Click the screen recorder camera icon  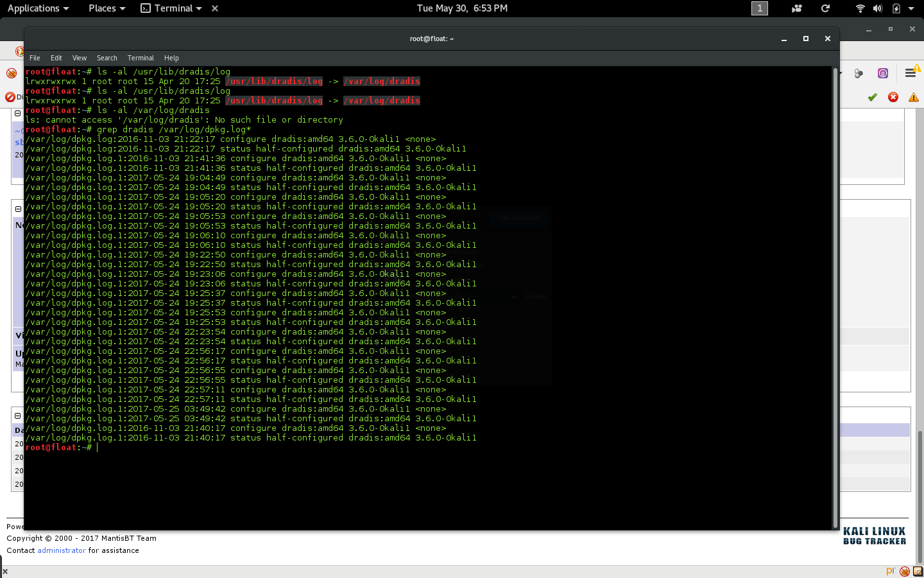tap(797, 8)
